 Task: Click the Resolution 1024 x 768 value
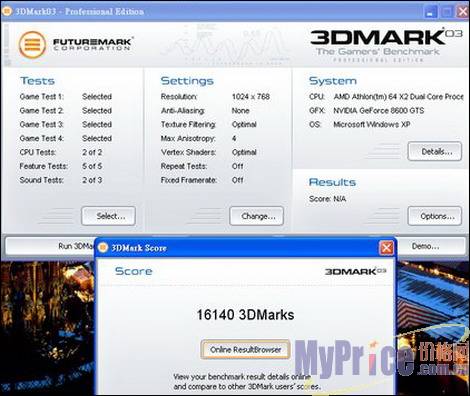pos(251,97)
